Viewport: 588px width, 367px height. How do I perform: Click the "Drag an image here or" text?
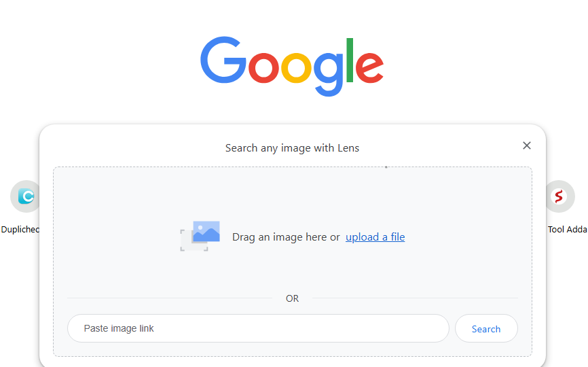pyautogui.click(x=286, y=237)
